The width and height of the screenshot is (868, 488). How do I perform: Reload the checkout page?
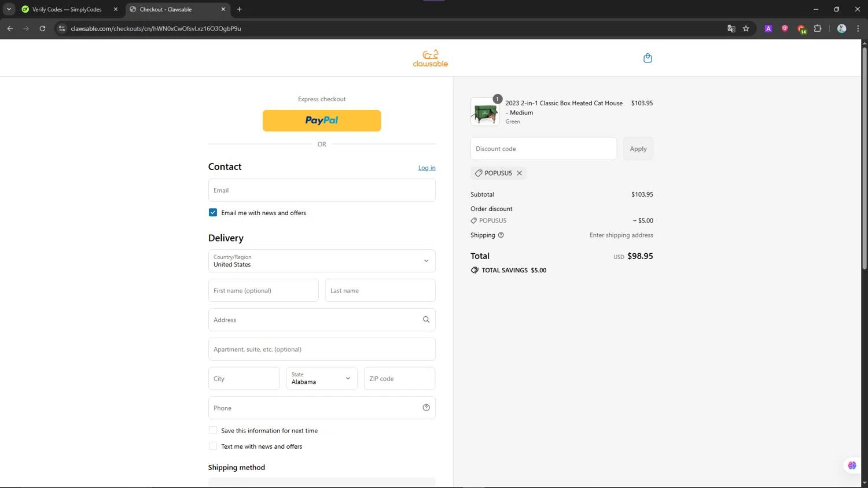point(42,28)
